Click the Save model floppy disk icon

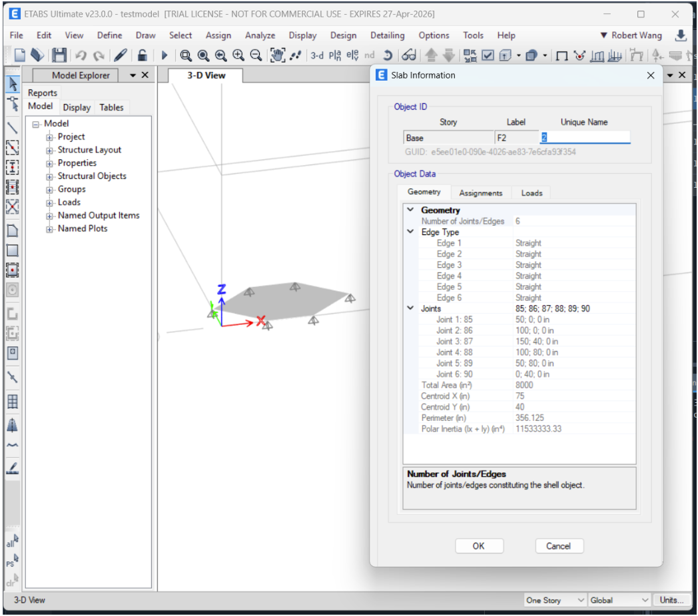tap(59, 56)
